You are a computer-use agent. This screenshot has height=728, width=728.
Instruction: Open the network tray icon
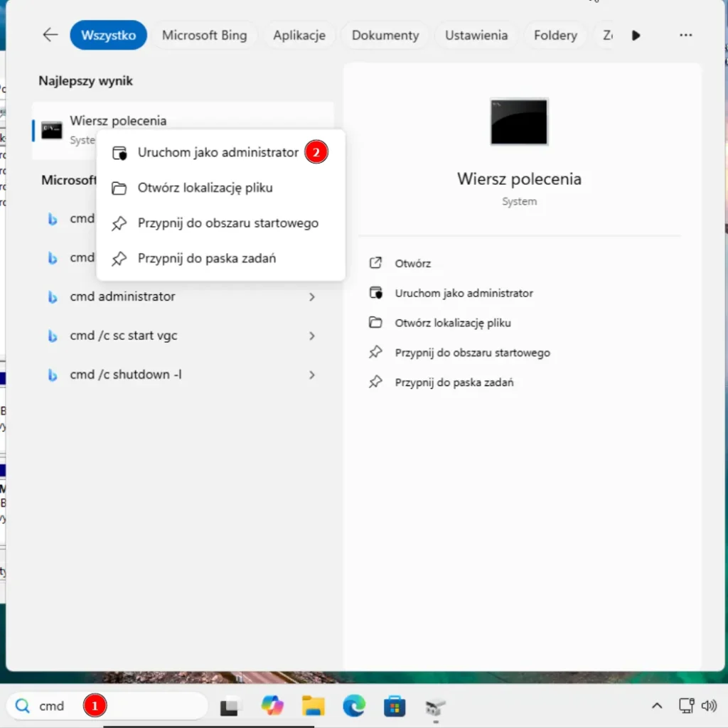(x=686, y=706)
